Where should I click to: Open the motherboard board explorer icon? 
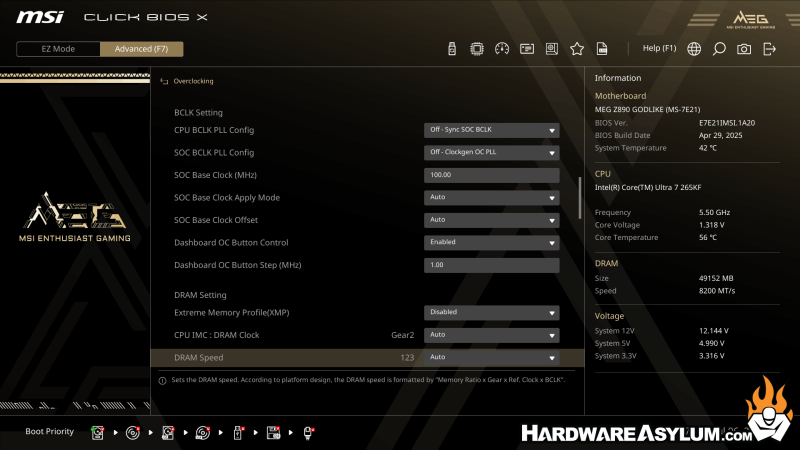552,49
